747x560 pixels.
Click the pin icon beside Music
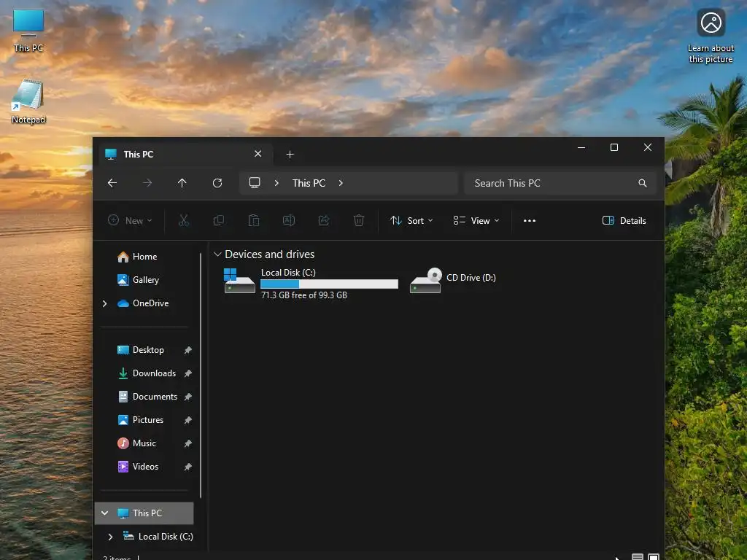(x=187, y=443)
